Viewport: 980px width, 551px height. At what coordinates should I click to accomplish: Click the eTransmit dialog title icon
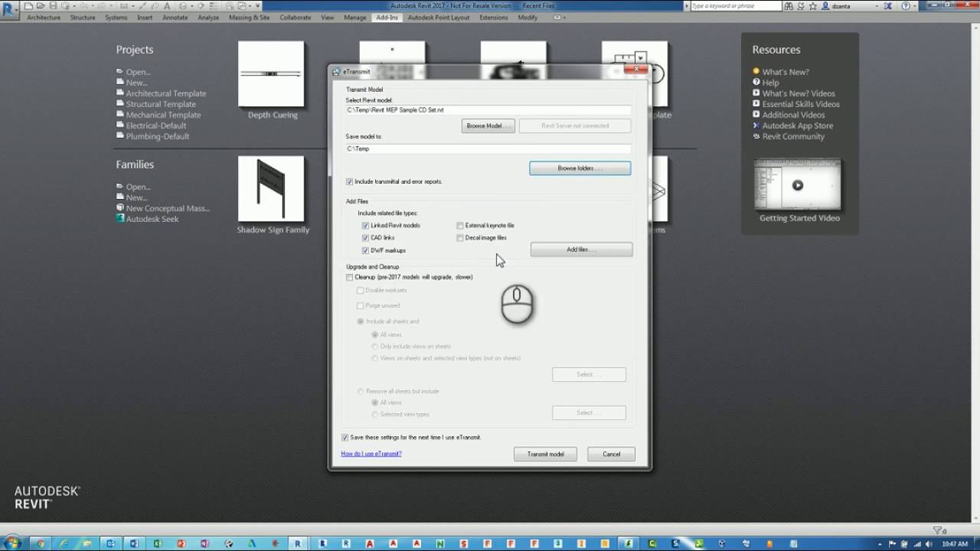336,71
